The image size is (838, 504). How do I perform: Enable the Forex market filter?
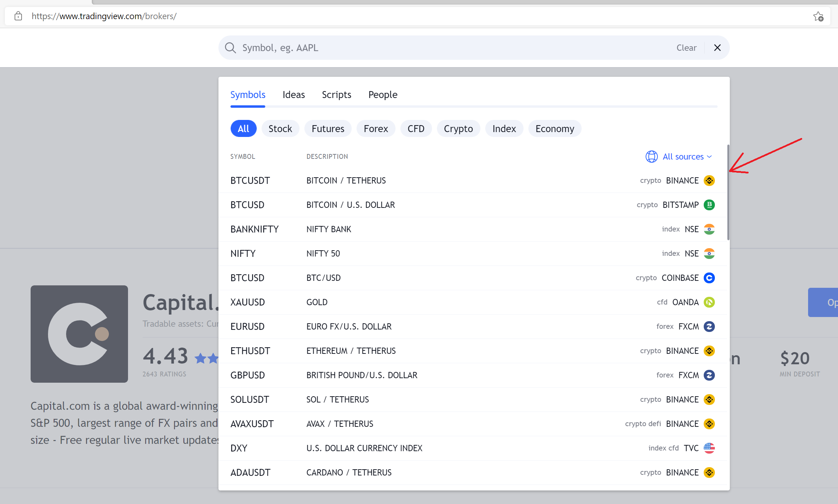pos(376,128)
